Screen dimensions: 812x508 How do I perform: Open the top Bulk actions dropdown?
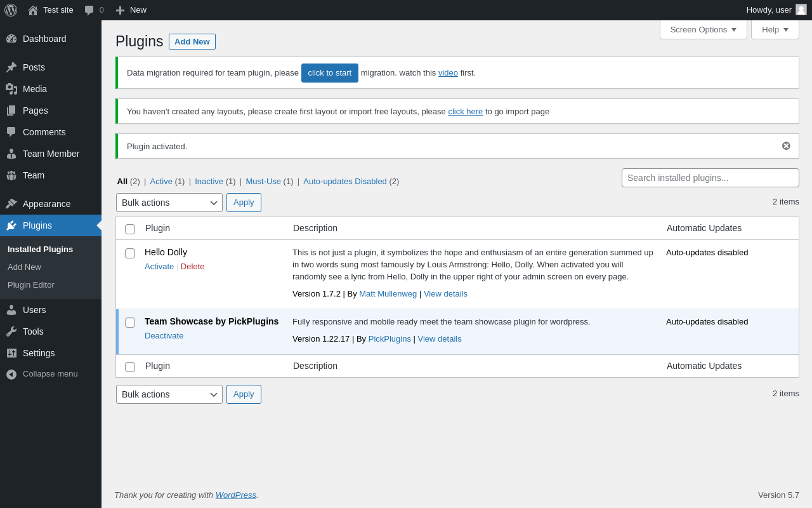point(169,203)
